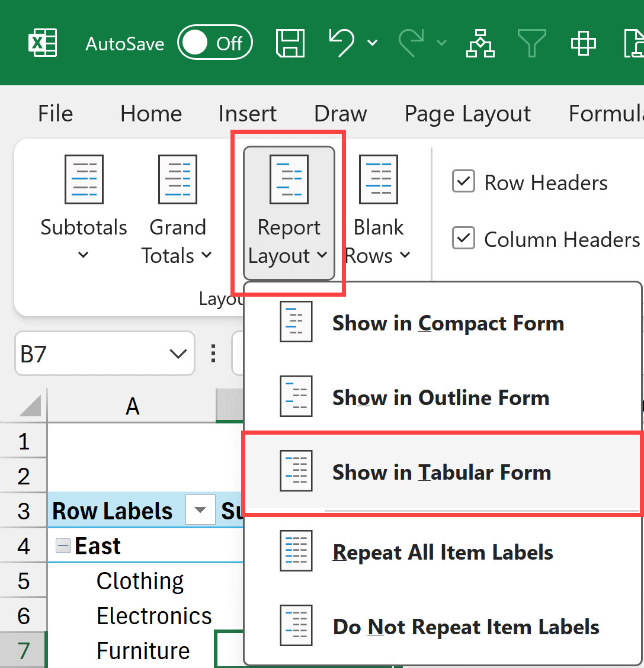This screenshot has height=668, width=644.
Task: Open the Row Labels filter dropdown
Action: [x=200, y=511]
